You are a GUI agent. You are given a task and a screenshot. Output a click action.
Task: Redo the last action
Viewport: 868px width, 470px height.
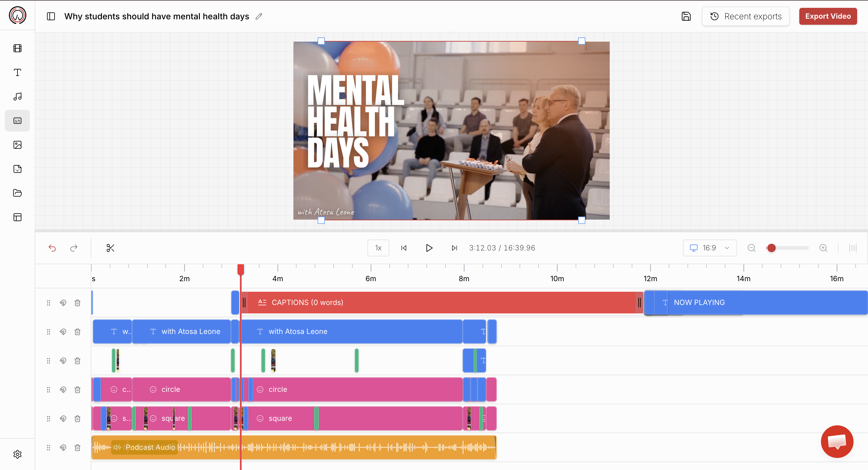(x=74, y=248)
